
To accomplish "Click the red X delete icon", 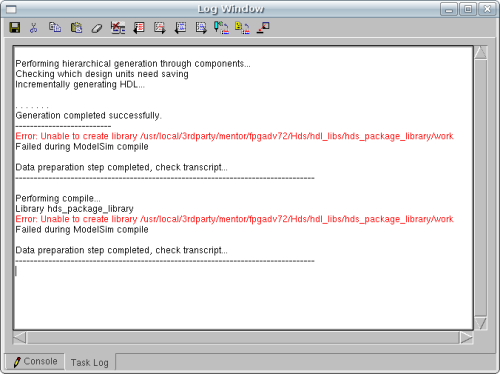I will pos(118,28).
